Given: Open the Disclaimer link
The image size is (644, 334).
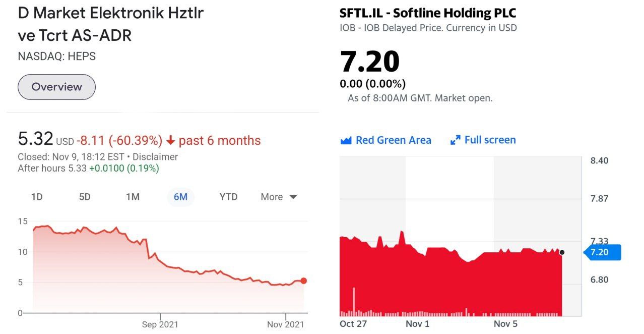Looking at the screenshot, I should pyautogui.click(x=155, y=157).
